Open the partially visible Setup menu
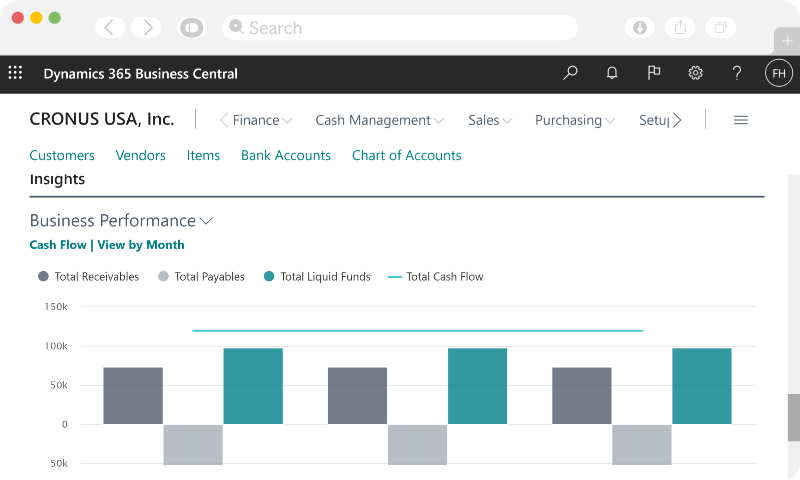This screenshot has width=800, height=480. point(654,120)
